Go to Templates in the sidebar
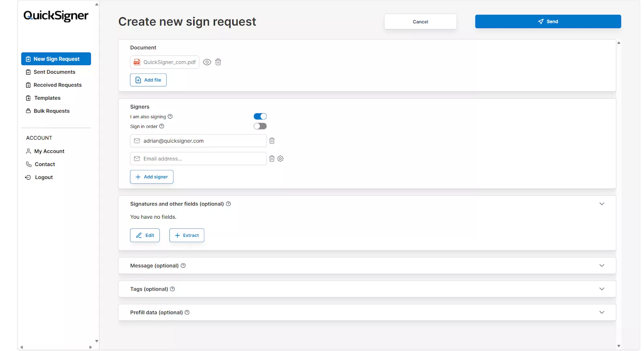 (47, 98)
